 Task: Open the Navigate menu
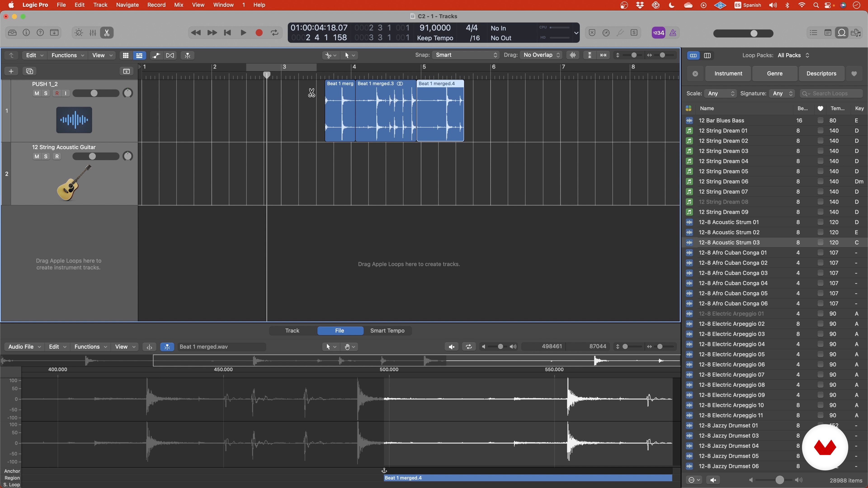pyautogui.click(x=127, y=5)
